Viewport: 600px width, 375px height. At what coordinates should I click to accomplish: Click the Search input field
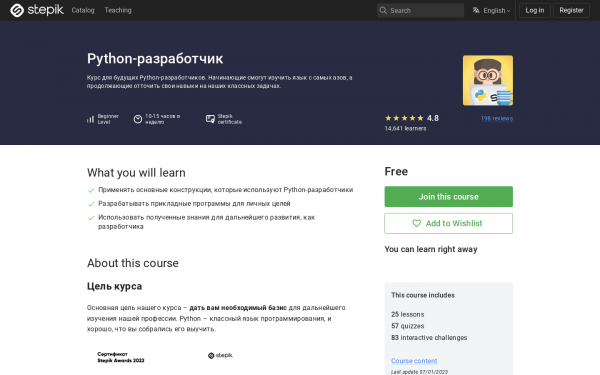click(420, 10)
